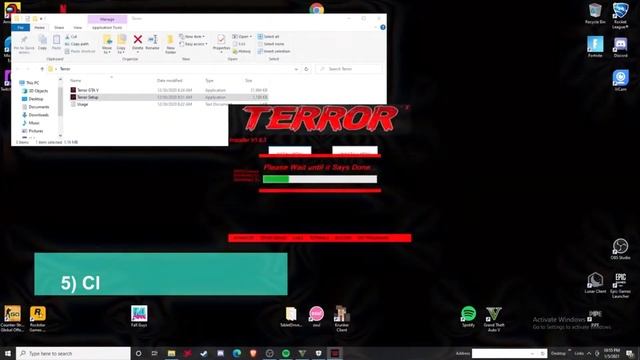640x360 pixels.
Task: Open the Spotify desktop icon
Action: [x=468, y=317]
